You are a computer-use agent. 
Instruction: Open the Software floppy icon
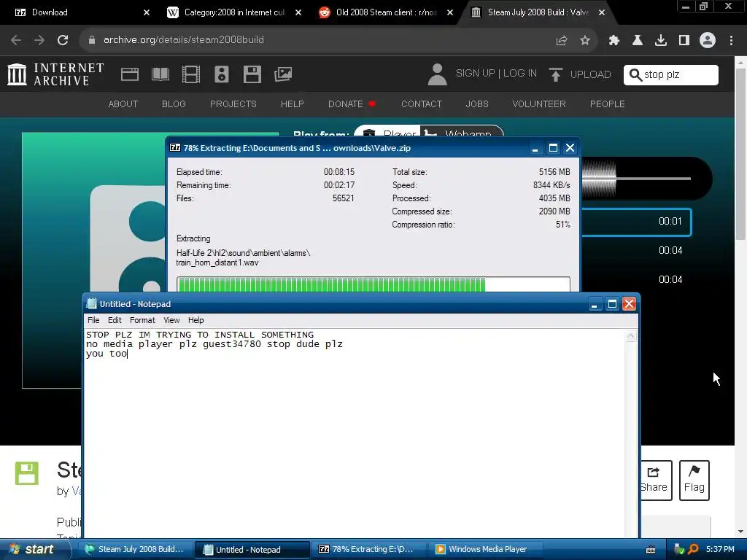[252, 74]
